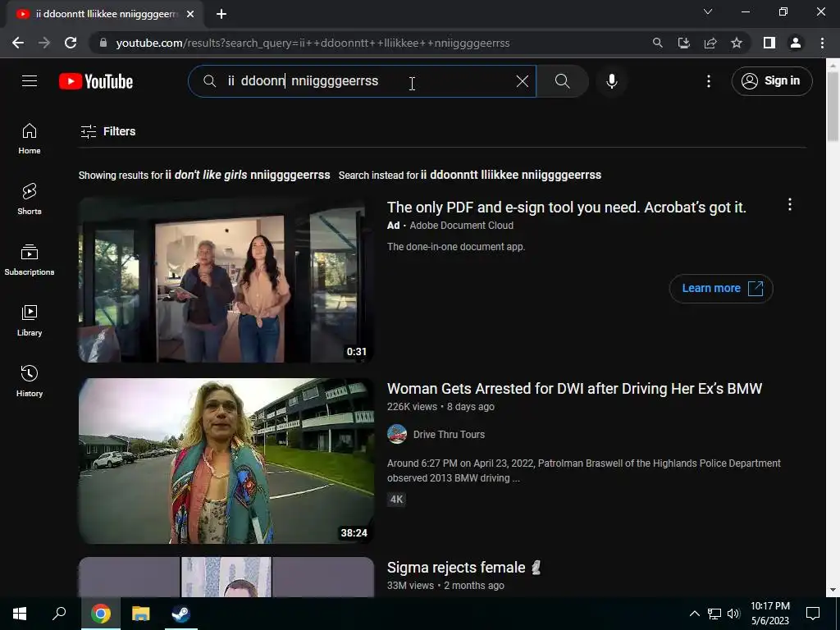Click the 'Search instead for' original query link
The image size is (840, 630).
point(511,176)
